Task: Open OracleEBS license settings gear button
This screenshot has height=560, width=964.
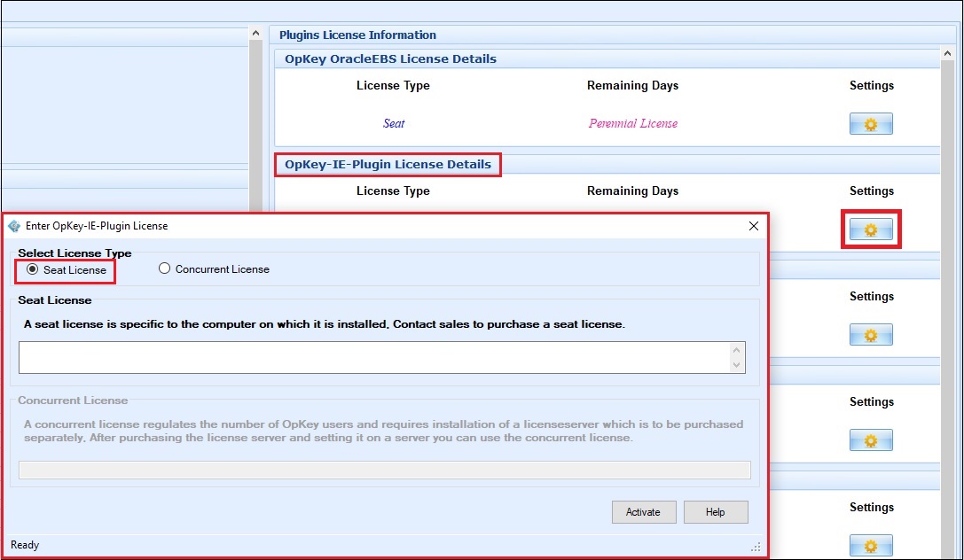Action: coord(871,124)
